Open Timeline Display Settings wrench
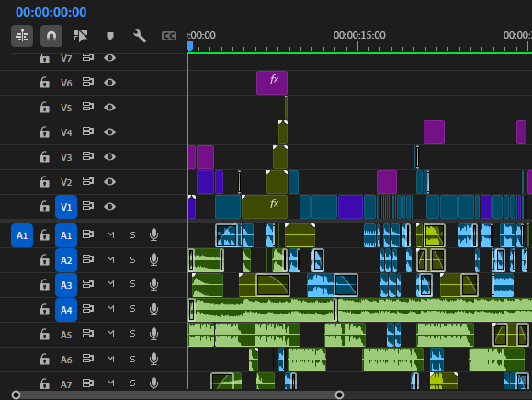Screen dimensions: 532x400 140,36
